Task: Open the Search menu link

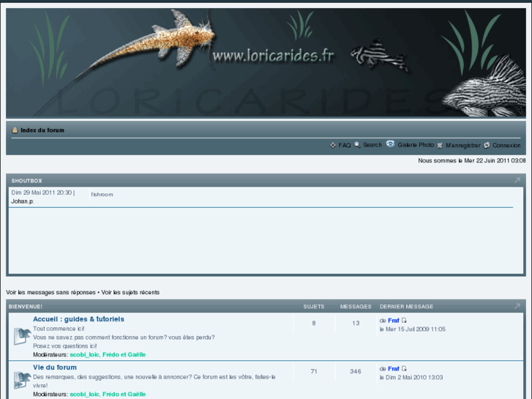Action: [x=372, y=145]
